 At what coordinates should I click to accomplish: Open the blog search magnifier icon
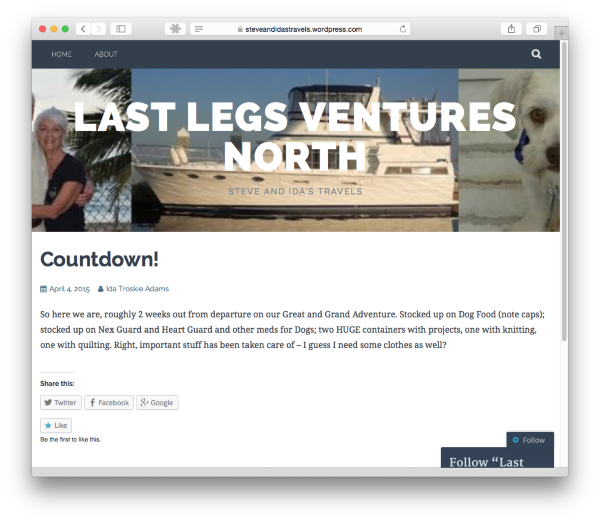click(536, 54)
